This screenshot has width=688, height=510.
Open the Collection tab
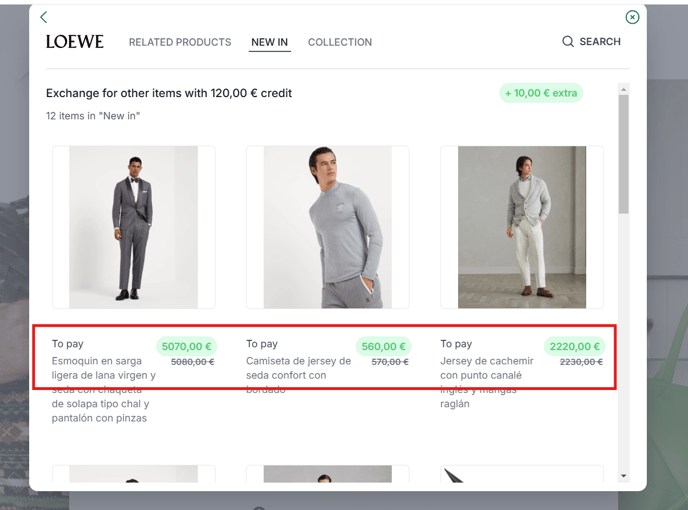coord(340,42)
